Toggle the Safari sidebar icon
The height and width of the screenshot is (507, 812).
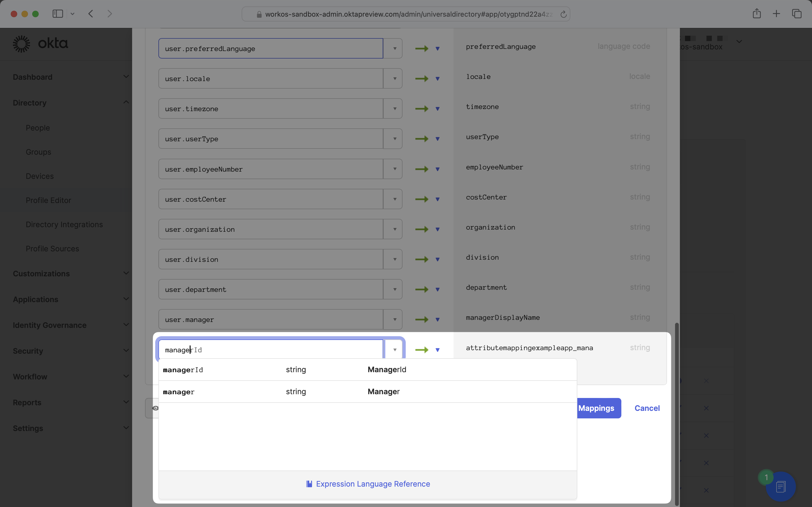58,14
